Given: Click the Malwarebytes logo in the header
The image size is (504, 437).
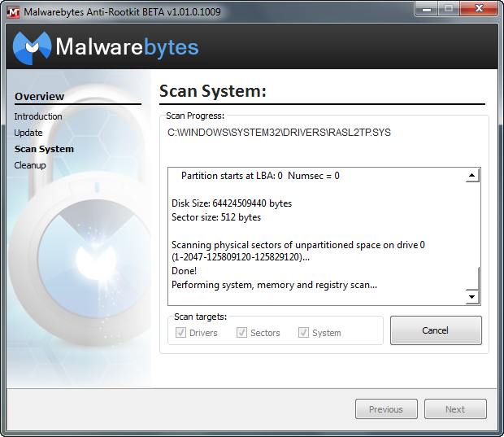Looking at the screenshot, I should click(106, 47).
